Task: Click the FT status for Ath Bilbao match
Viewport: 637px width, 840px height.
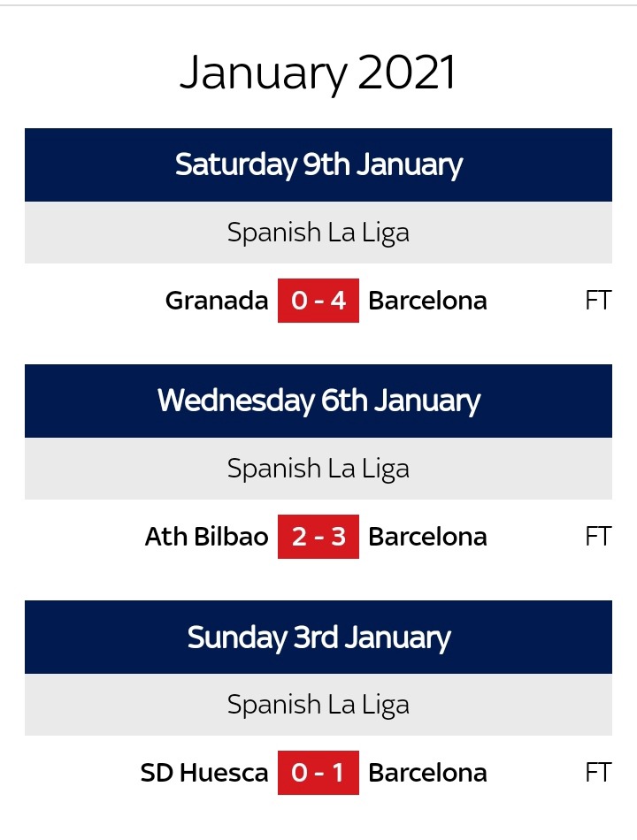Action: click(x=598, y=537)
